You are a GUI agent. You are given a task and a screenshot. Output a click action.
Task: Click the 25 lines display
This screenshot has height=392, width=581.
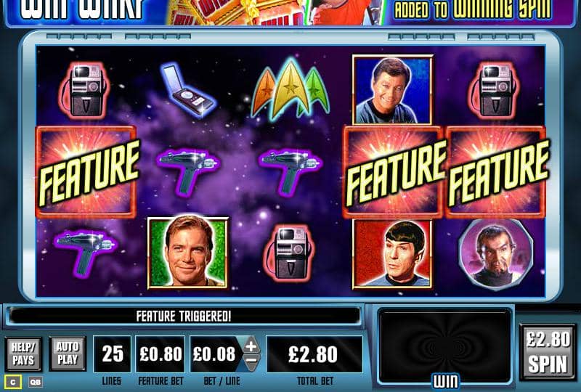click(x=113, y=354)
